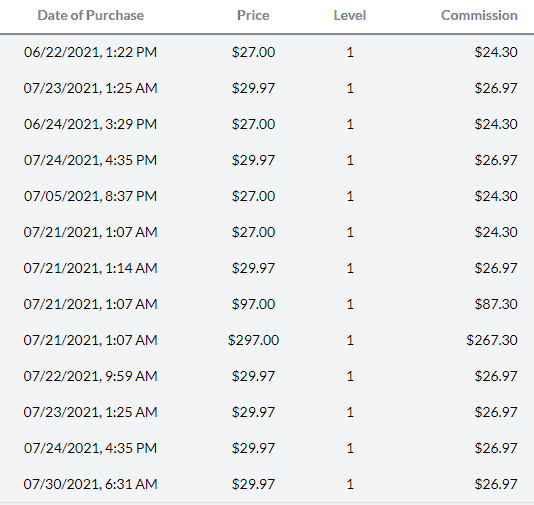Select the $97.00 price cell
The image size is (534, 505).
(x=253, y=304)
